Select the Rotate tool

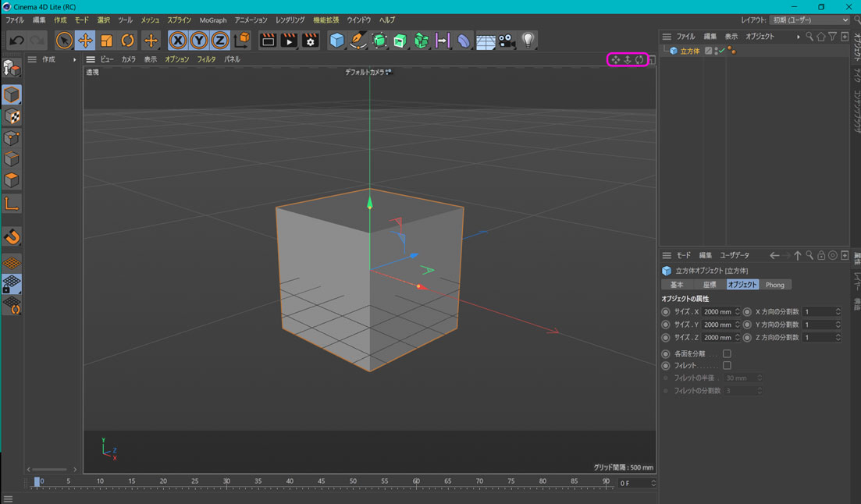click(x=128, y=41)
